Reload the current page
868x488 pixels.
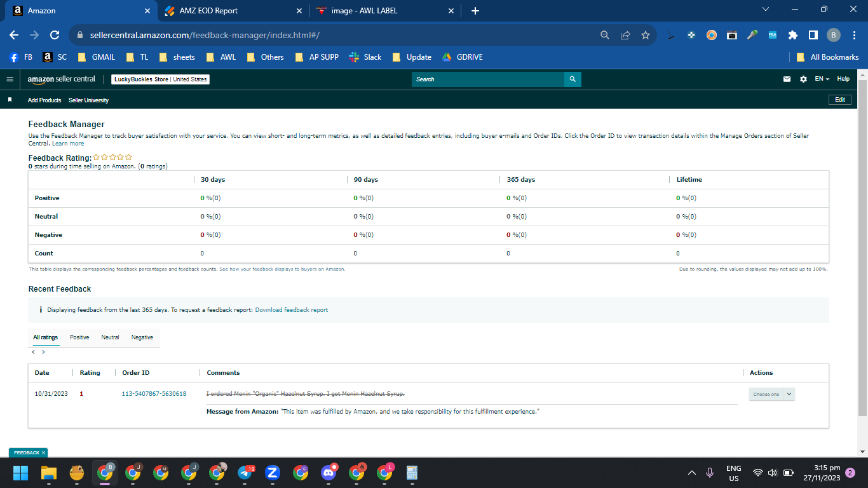point(55,36)
